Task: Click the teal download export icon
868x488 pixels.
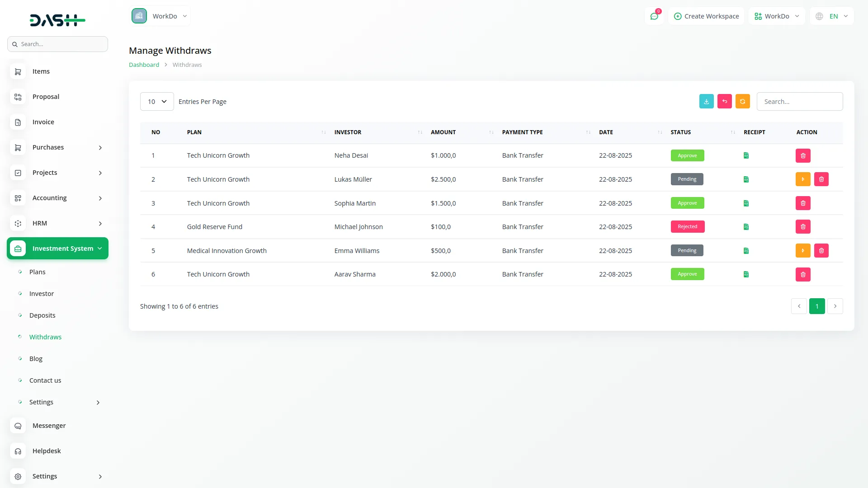Action: coord(706,102)
